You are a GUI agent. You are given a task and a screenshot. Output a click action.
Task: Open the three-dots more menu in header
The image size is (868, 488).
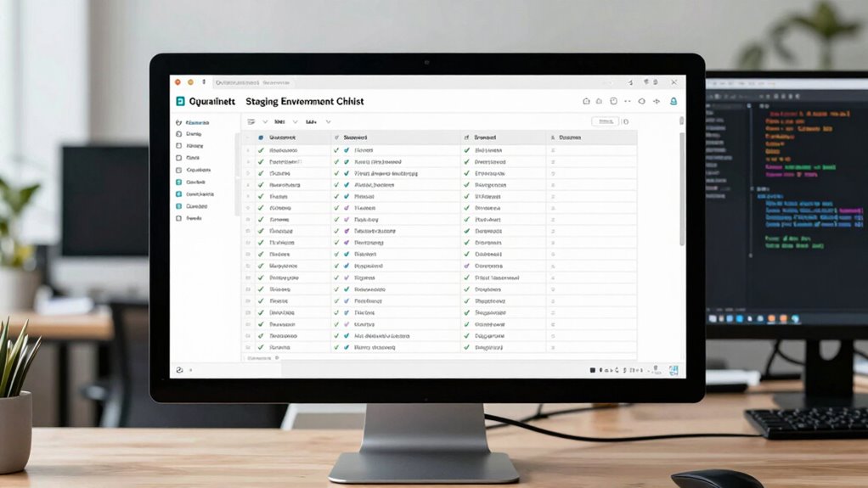point(627,101)
